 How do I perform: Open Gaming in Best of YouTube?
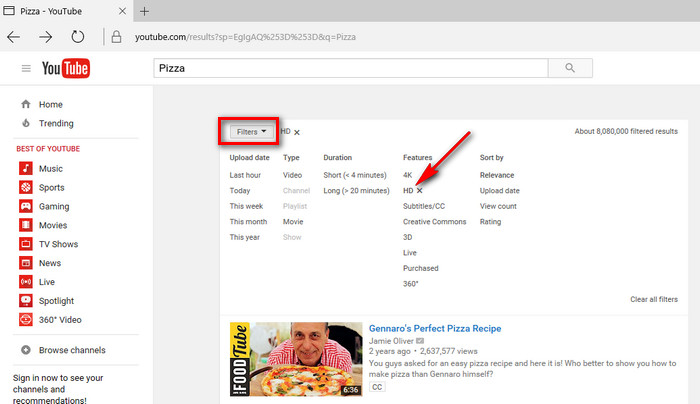pyautogui.click(x=54, y=207)
